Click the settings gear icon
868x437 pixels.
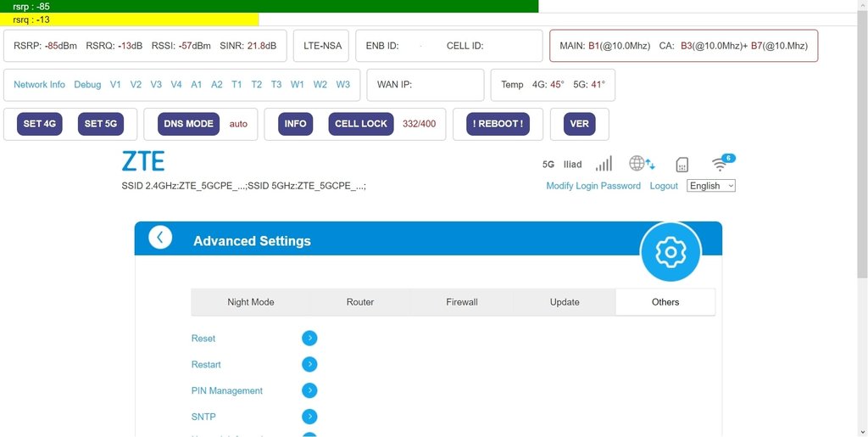pos(670,252)
